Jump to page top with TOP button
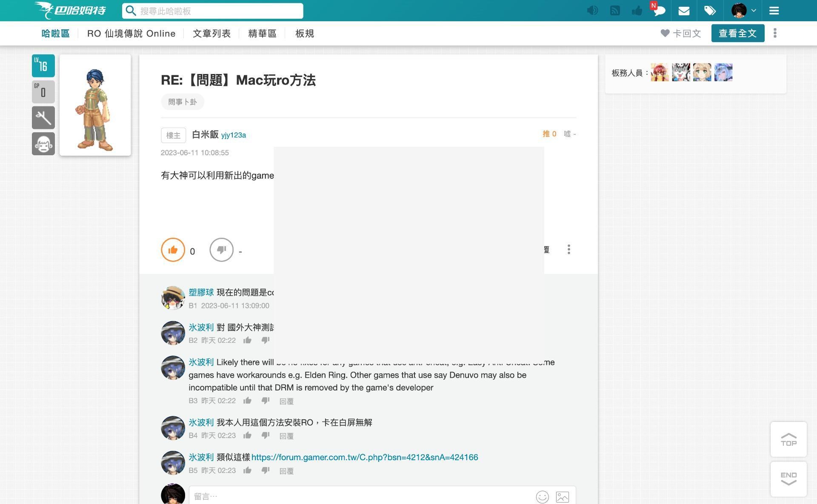This screenshot has height=504, width=817. tap(788, 439)
